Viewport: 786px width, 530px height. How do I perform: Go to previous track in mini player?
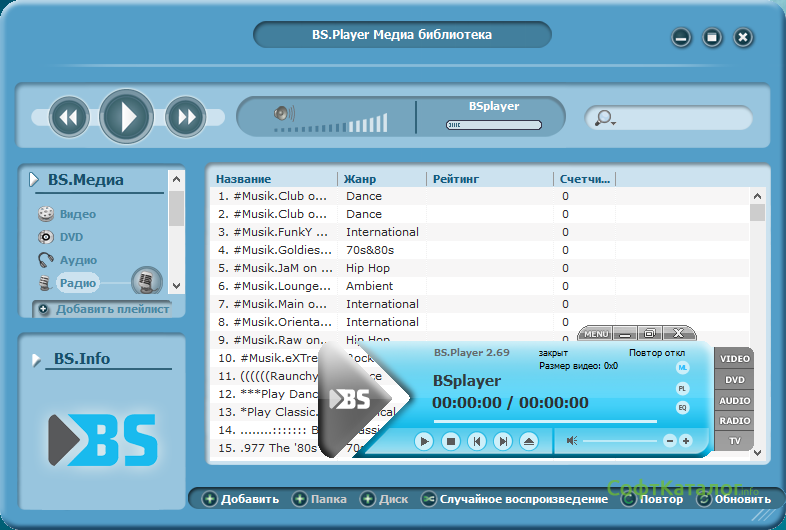click(477, 441)
